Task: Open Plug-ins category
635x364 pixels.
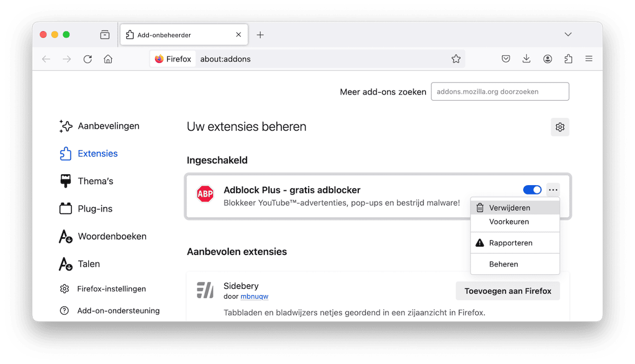Action: coord(86,209)
